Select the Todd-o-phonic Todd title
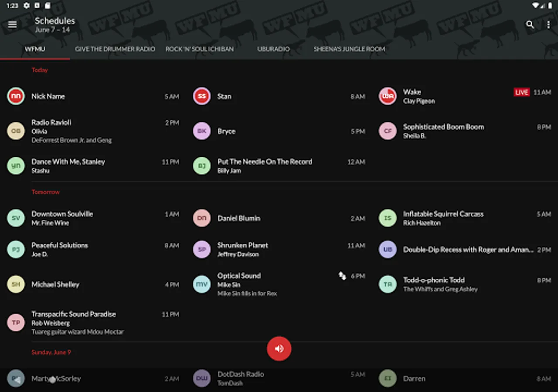558x392 pixels. pos(434,280)
